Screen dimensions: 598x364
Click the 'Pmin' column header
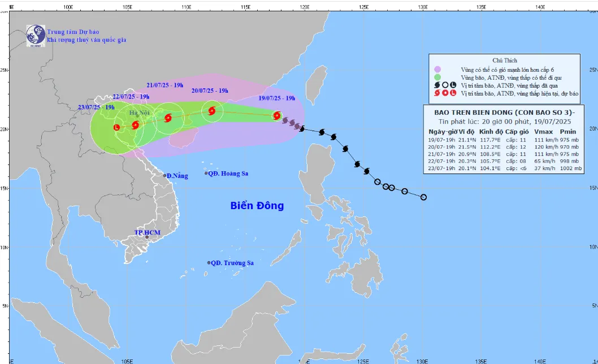click(568, 132)
